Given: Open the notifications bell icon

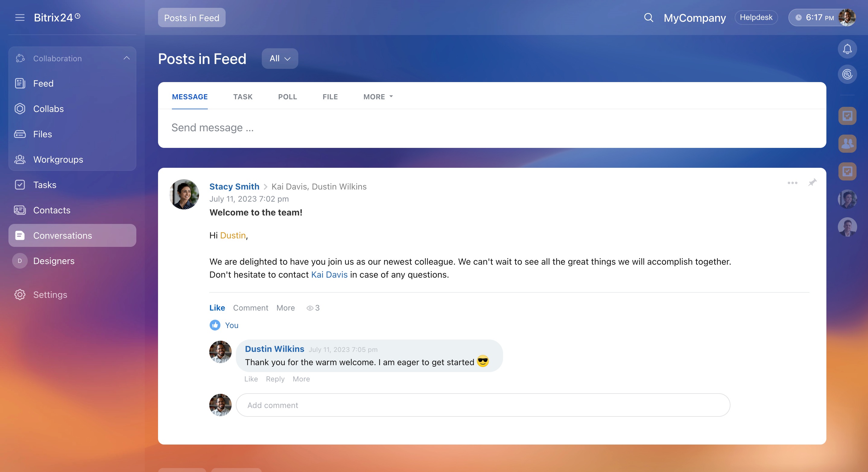Looking at the screenshot, I should 847,49.
